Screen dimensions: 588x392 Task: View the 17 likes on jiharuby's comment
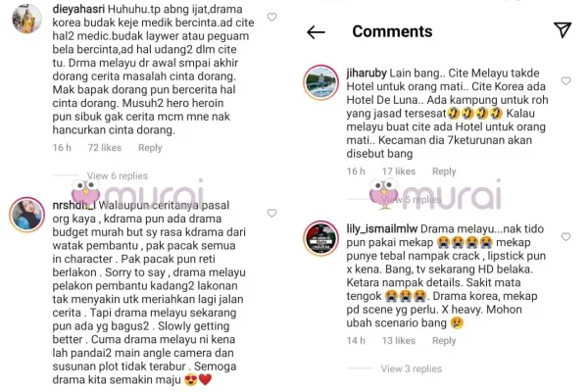(x=399, y=171)
